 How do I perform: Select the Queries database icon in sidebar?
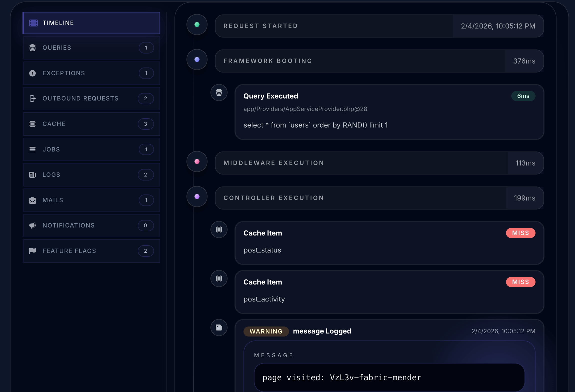coord(33,47)
